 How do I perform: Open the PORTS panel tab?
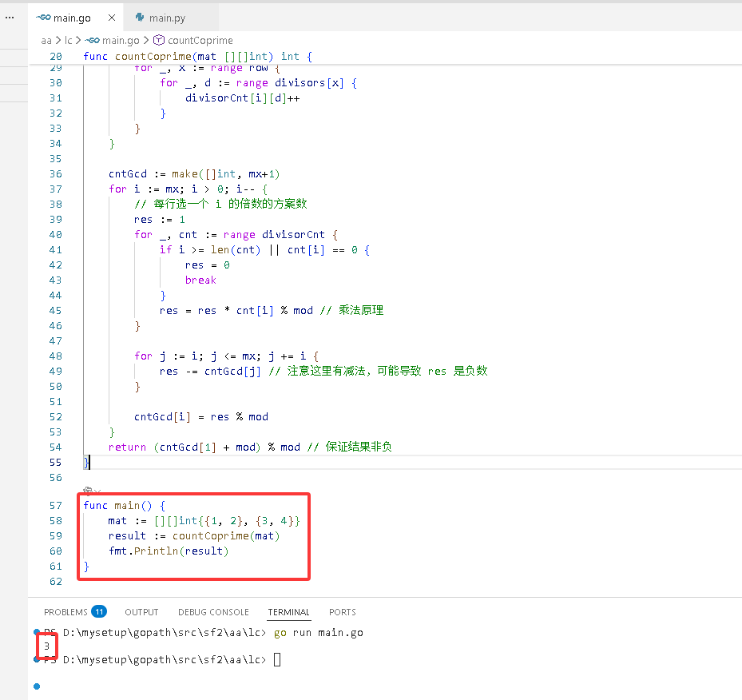(342, 612)
